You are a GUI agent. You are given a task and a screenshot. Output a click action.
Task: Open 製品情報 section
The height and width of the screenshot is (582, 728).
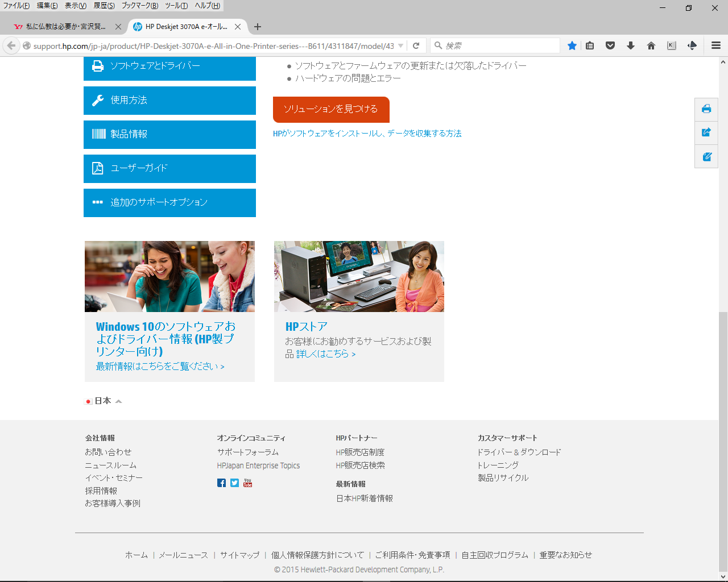coord(169,135)
